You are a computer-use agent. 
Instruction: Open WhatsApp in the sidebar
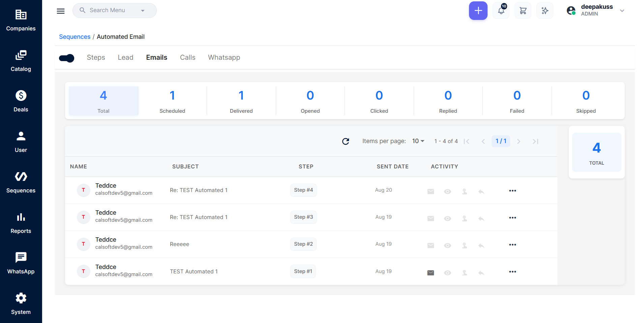coord(21,263)
